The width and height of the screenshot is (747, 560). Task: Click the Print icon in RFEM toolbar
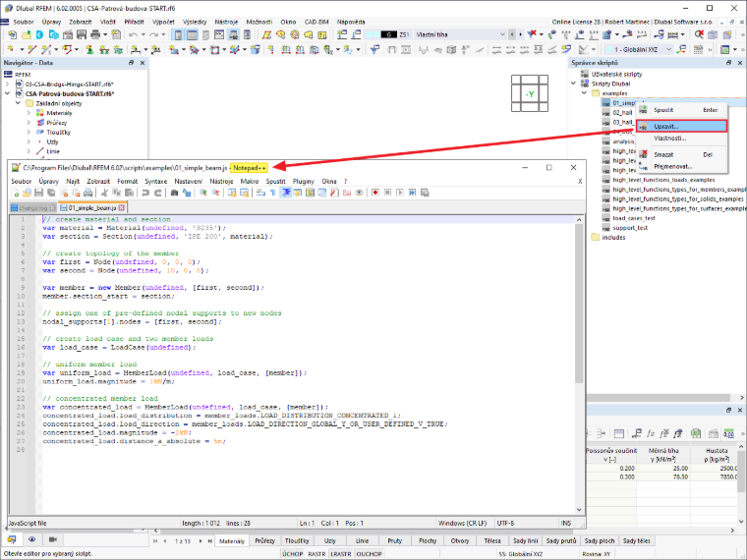pos(95,34)
